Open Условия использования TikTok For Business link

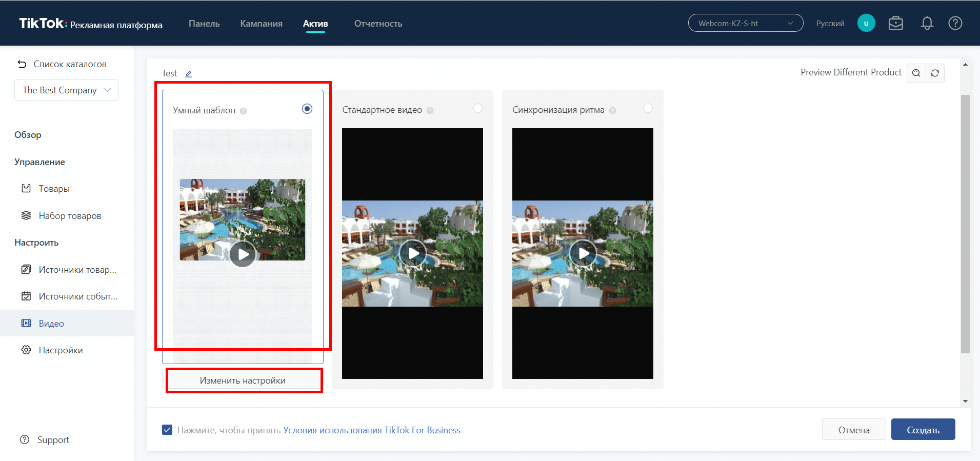click(371, 430)
